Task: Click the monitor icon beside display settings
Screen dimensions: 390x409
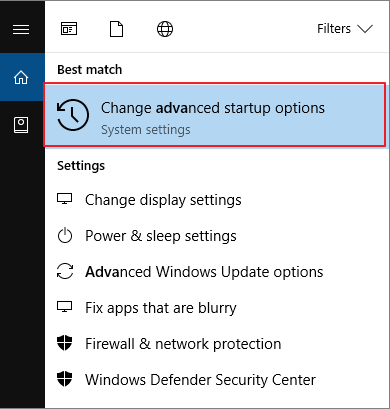Action: 64,199
